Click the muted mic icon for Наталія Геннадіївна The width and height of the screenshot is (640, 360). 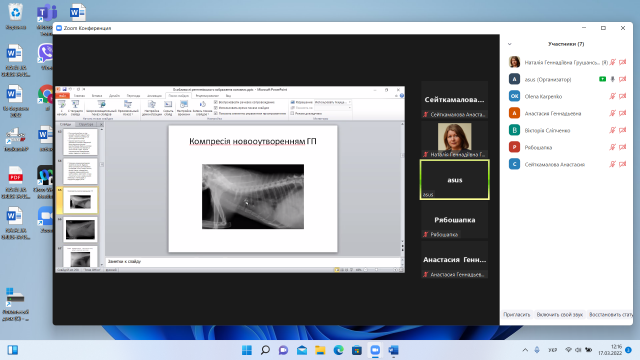612,62
